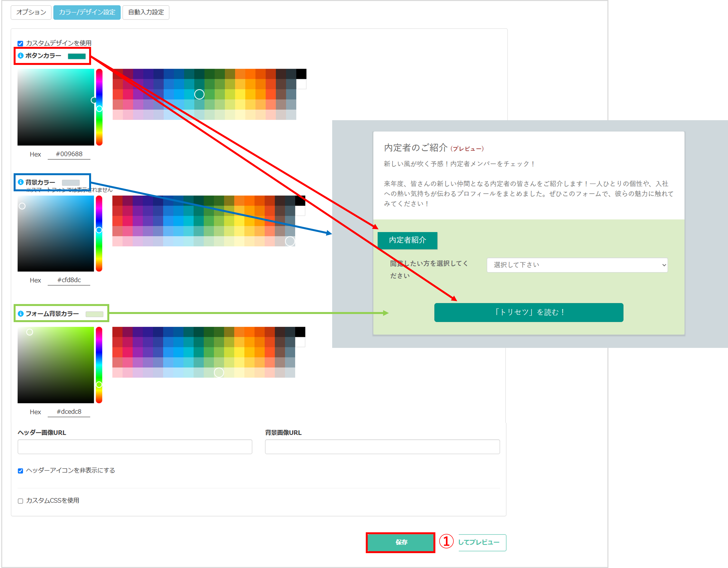The image size is (728, 568).
Task: Pick white swatch in the button color palette
Action: 301,84
